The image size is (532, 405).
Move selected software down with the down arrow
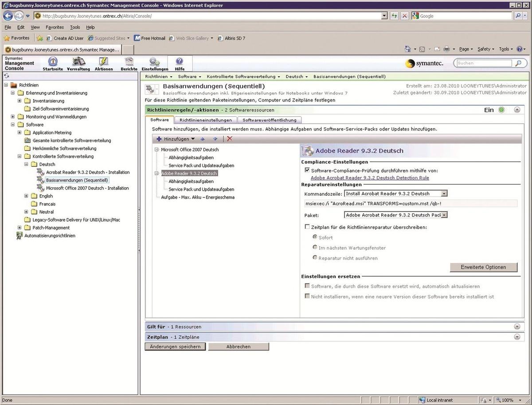(215, 139)
